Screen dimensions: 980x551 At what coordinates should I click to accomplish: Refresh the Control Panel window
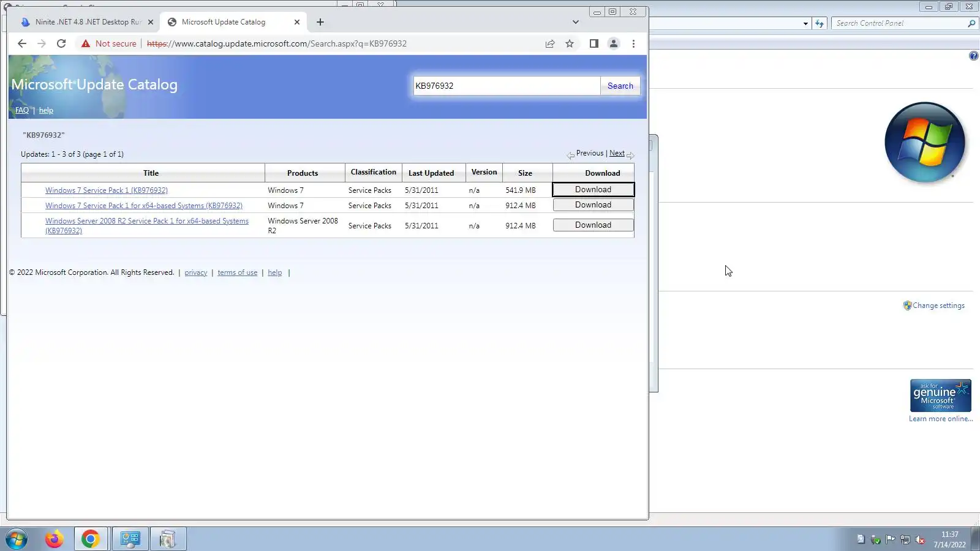click(x=820, y=23)
